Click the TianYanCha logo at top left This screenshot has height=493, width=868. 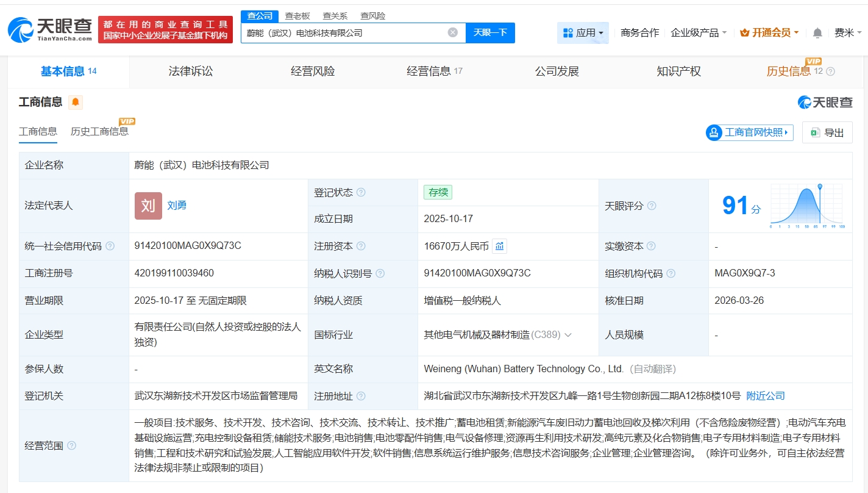point(50,29)
